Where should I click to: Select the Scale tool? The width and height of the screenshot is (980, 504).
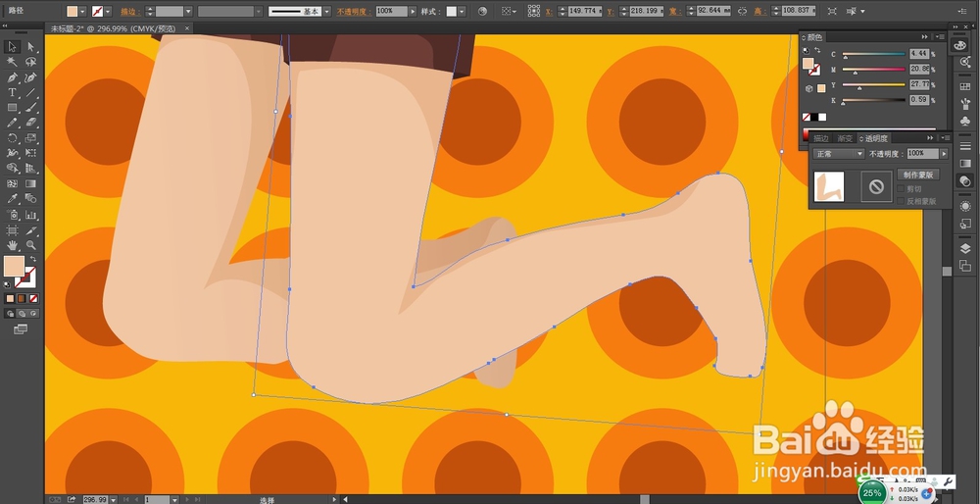(x=30, y=138)
